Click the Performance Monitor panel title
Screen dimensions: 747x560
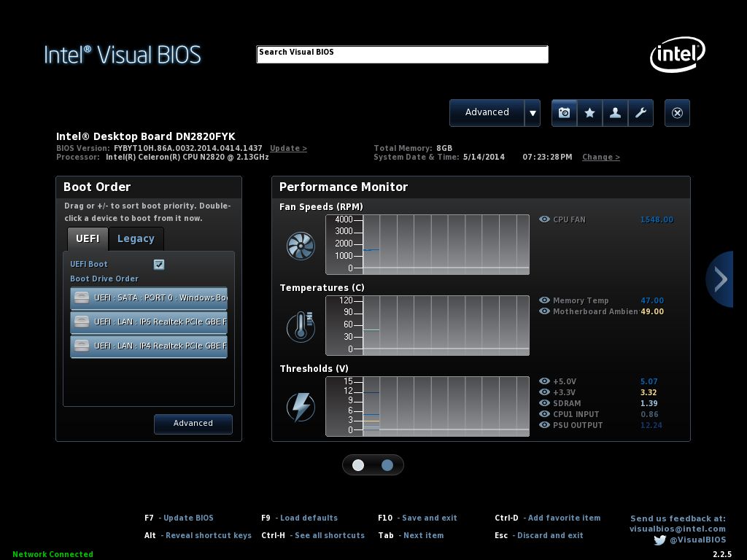click(x=344, y=187)
